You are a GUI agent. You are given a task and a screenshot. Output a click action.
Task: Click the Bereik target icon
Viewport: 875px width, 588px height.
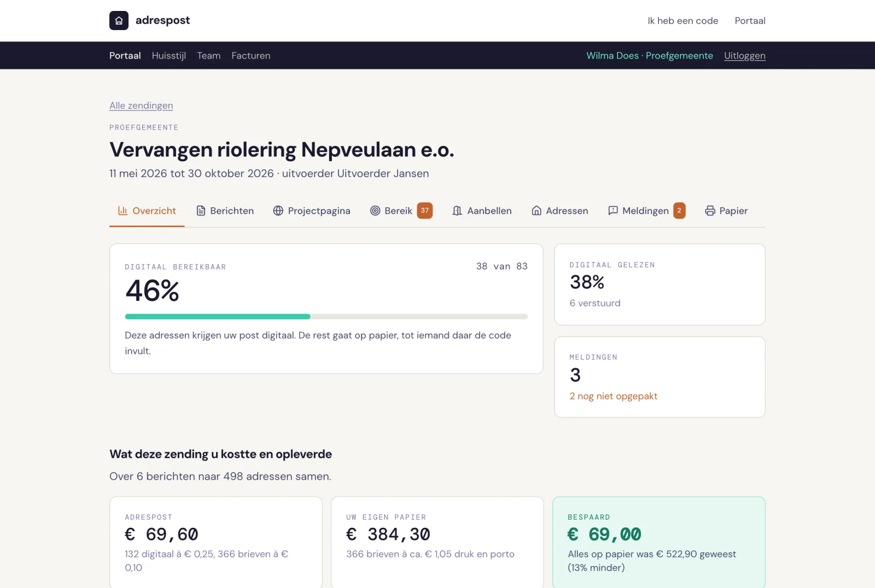tap(375, 211)
